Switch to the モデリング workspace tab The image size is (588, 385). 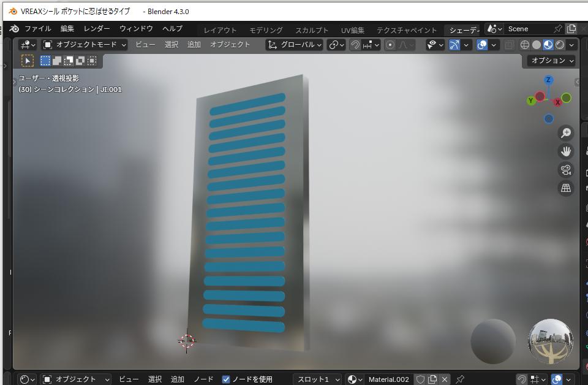pos(266,30)
